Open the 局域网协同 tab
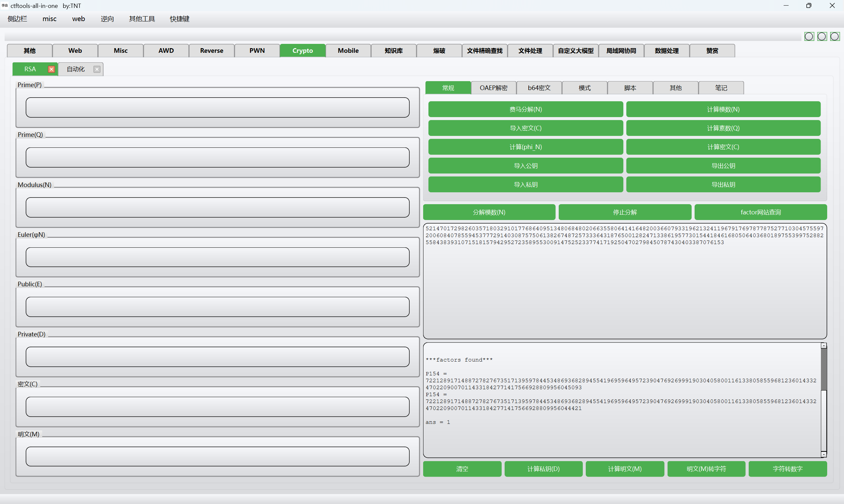This screenshot has height=504, width=844. tap(621, 50)
